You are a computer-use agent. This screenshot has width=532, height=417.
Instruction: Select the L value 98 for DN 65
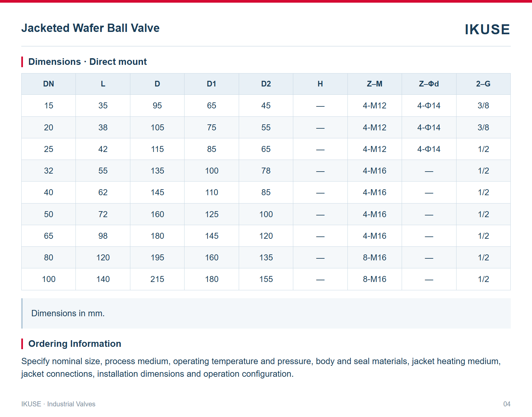tap(103, 236)
